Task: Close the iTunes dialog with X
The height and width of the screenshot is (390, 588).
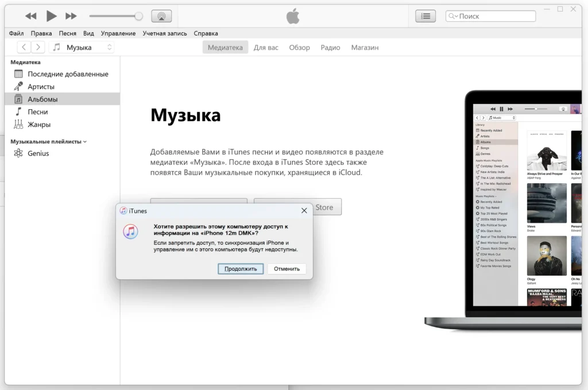Action: pos(304,211)
